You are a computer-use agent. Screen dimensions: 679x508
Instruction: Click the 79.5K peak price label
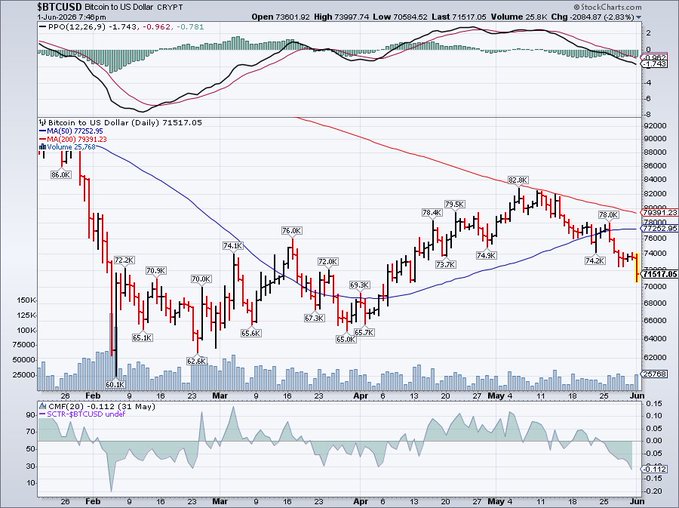tap(455, 204)
